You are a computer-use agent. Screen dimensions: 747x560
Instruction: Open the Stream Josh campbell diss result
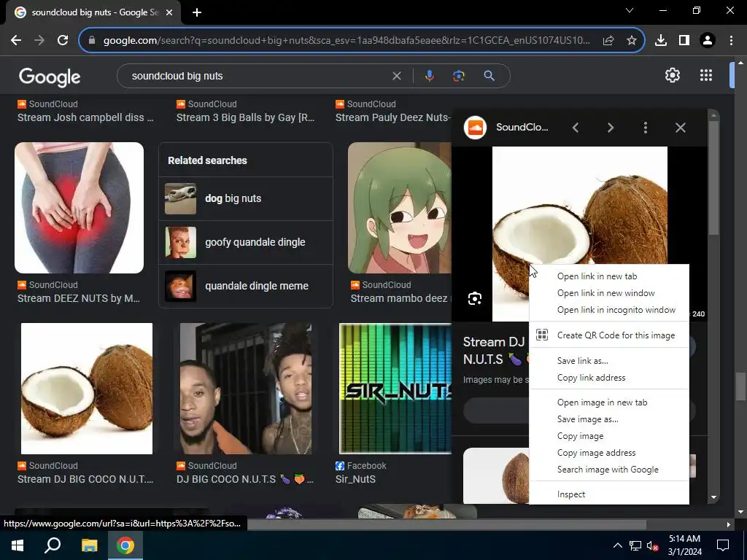coord(85,117)
